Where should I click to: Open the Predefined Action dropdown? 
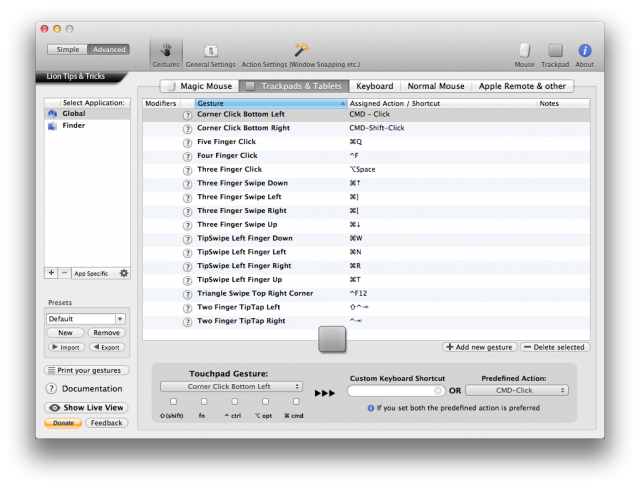(517, 390)
